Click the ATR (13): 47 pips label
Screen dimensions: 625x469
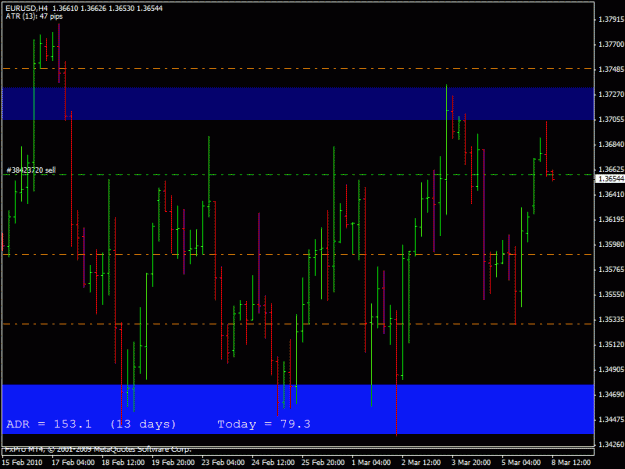(34, 16)
